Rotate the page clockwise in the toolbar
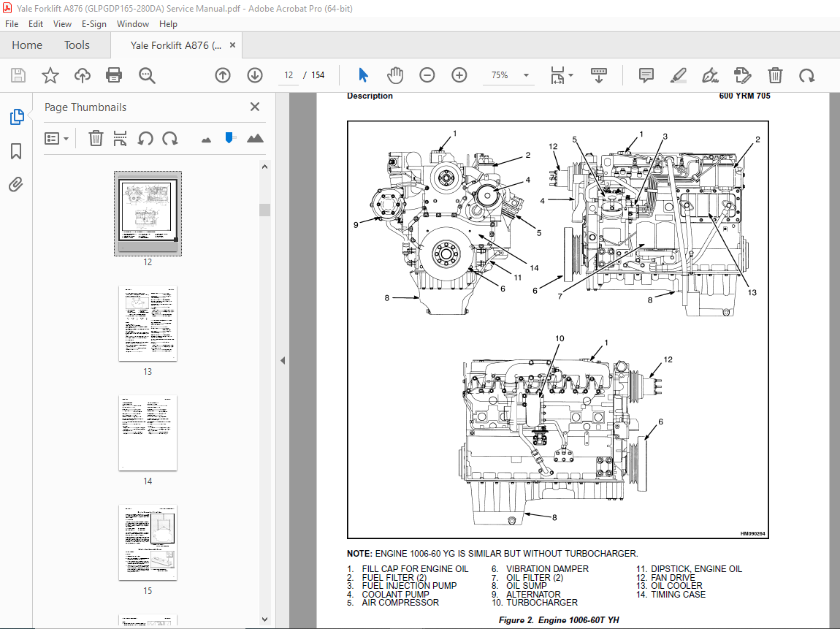Image resolution: width=840 pixels, height=629 pixels. 807,75
